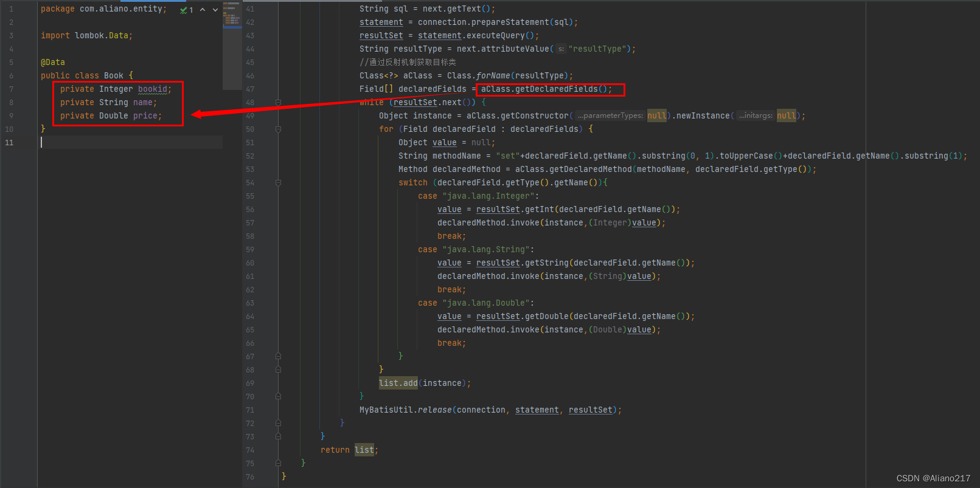The height and width of the screenshot is (488, 980).
Task: Click fold end marker at line 70
Action: coord(278,396)
